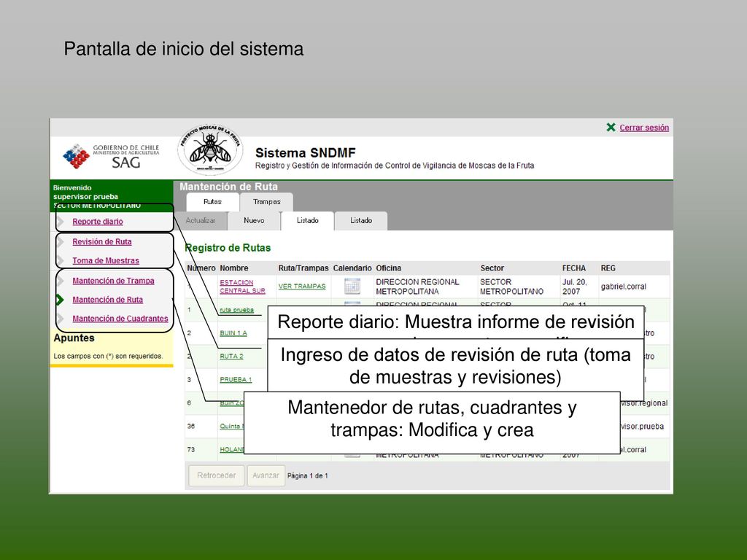Go to Toma de Muestras
The image size is (747, 560).
tap(106, 260)
